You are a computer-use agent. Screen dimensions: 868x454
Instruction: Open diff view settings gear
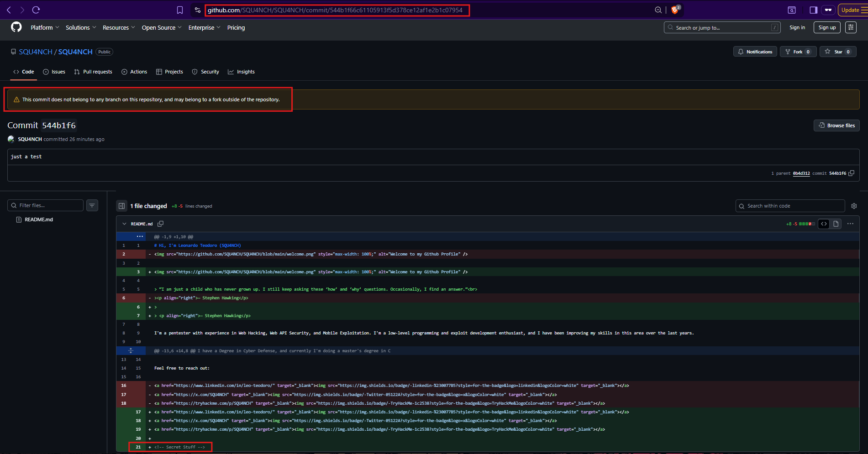[854, 206]
